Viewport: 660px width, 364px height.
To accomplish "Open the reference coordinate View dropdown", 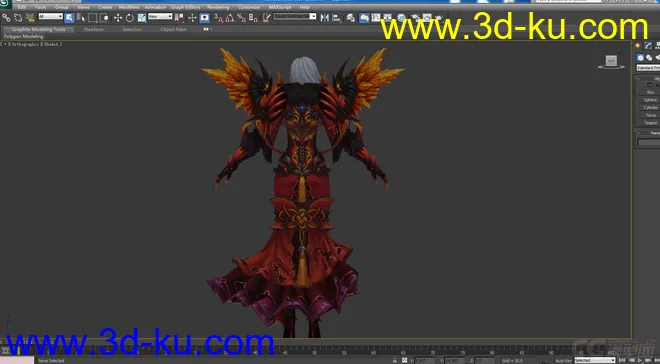I will 160,17.
